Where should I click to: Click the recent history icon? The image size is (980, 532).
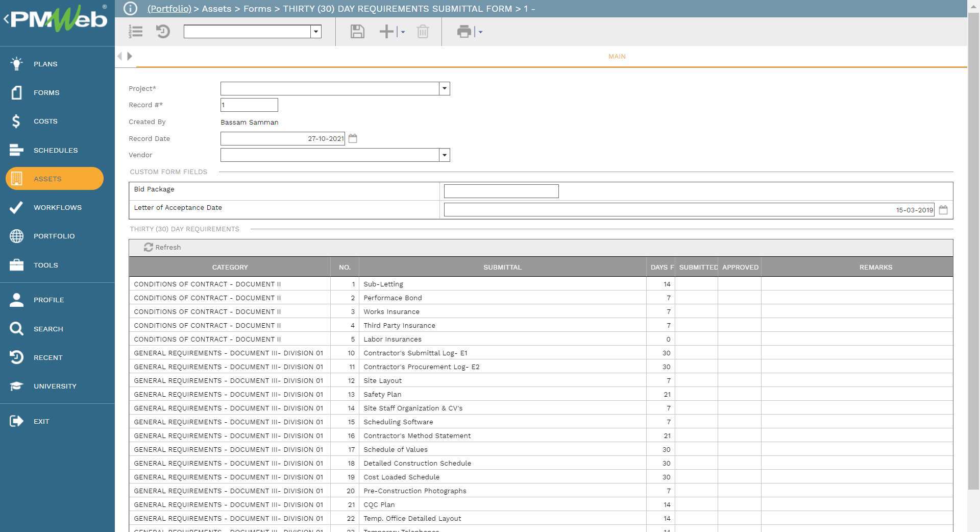point(163,32)
